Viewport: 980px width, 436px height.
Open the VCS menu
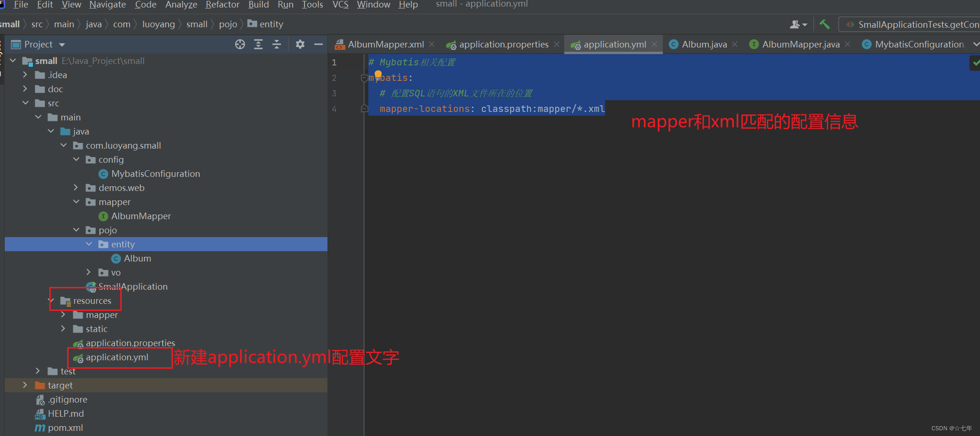point(341,5)
